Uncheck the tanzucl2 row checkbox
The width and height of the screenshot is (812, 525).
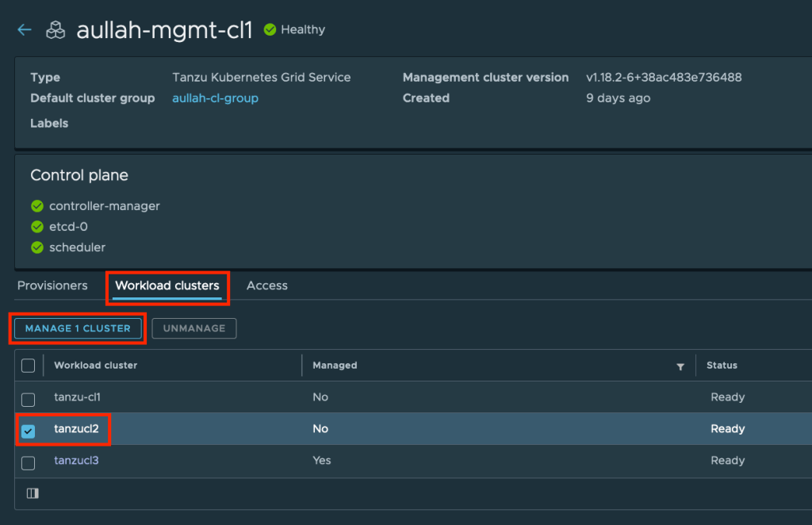click(29, 431)
